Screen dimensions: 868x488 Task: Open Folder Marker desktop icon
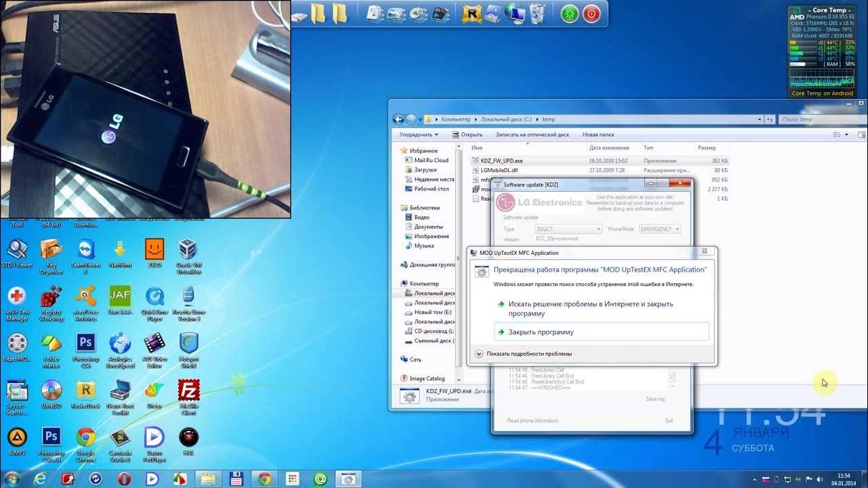coord(52,350)
